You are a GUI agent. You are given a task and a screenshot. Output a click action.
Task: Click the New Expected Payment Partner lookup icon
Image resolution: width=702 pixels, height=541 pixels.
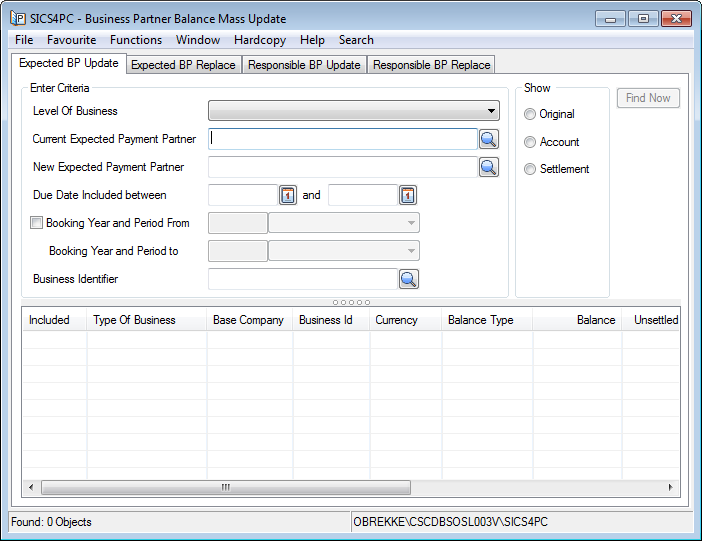[x=488, y=167]
